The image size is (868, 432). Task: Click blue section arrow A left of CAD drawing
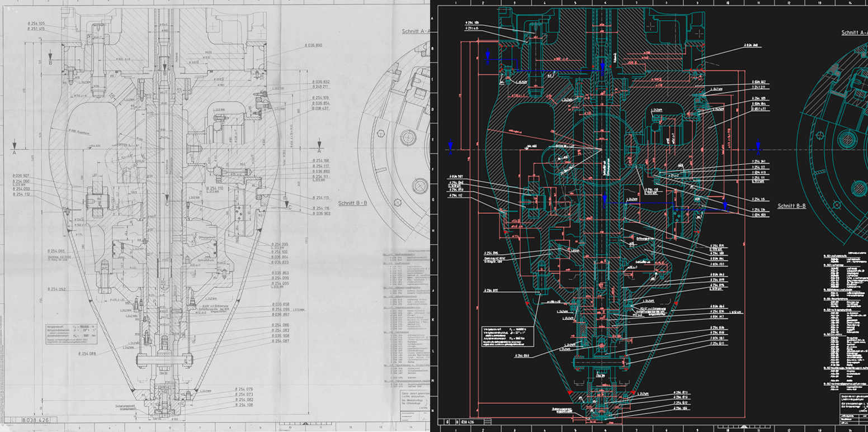click(450, 145)
